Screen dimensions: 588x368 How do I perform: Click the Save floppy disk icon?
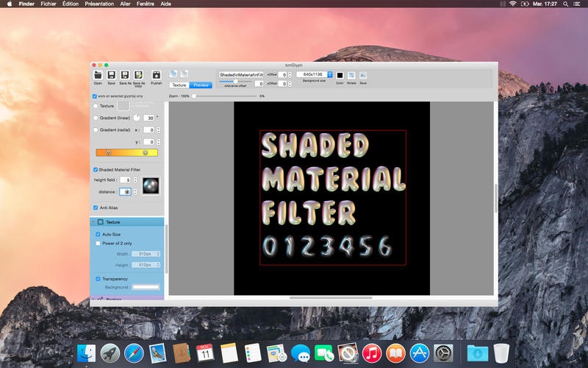tap(111, 75)
